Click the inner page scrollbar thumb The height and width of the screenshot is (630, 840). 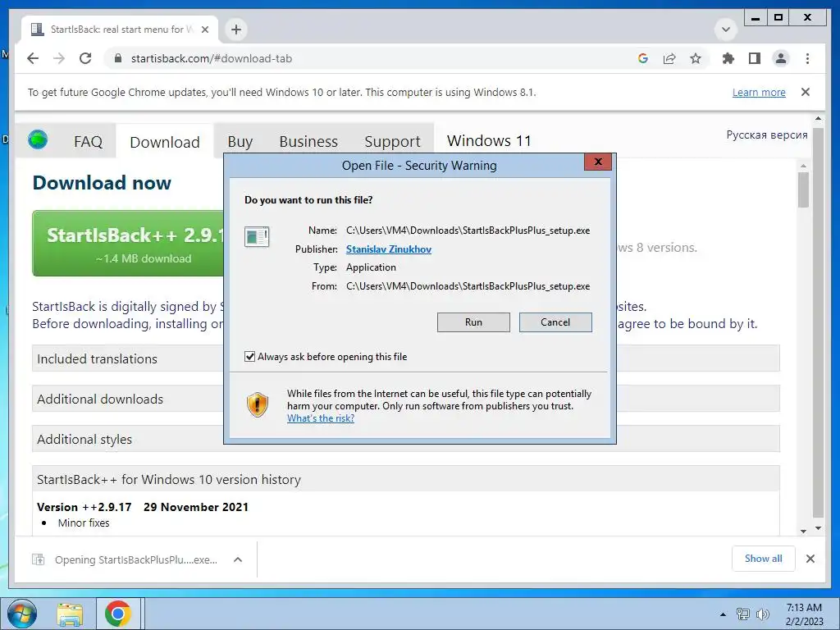point(802,189)
